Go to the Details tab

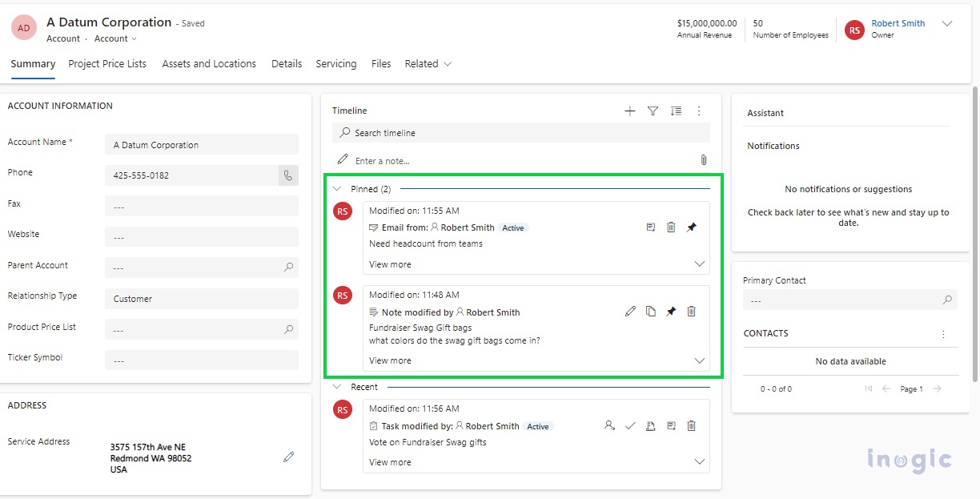(x=287, y=64)
